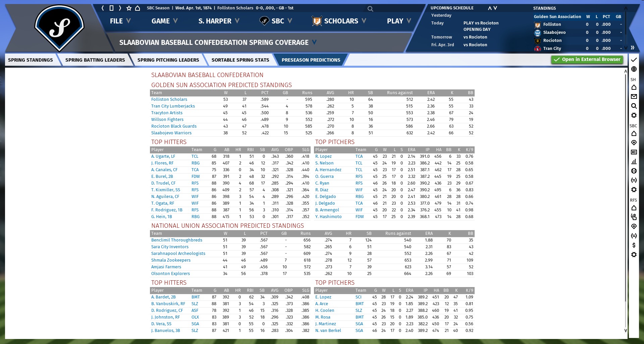Open pitcher R. Lopez's profile
The image size is (644, 344).
pos(323,156)
